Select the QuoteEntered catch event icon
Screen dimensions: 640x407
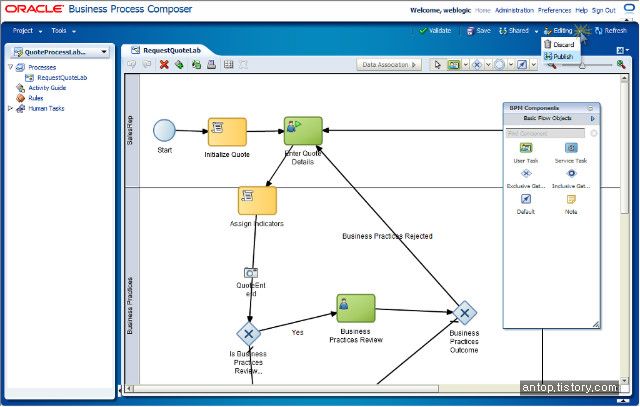[251, 273]
